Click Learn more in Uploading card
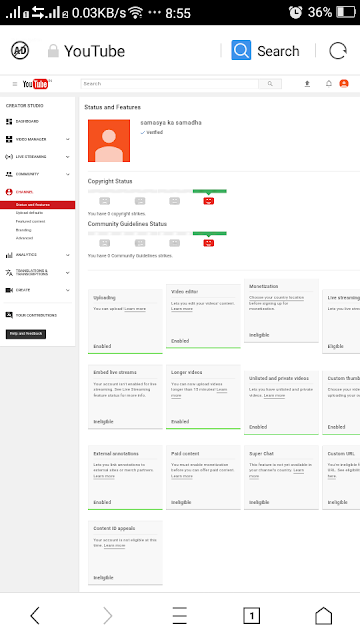Screen dimensions: 360x640 point(135,309)
